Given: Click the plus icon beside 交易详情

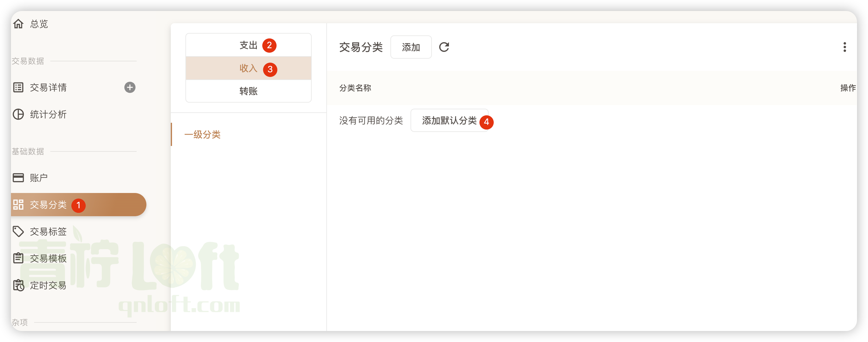Looking at the screenshot, I should point(130,87).
